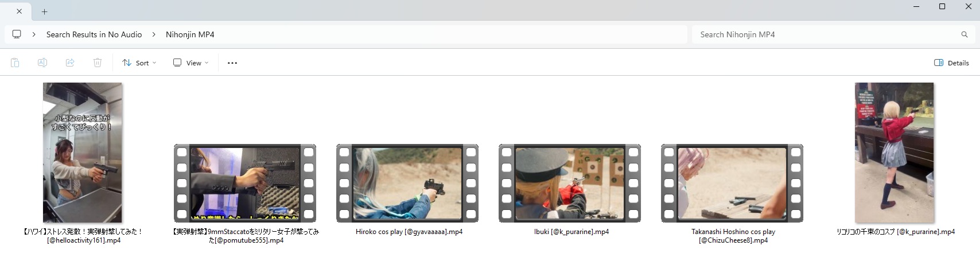The height and width of the screenshot is (261, 980).
Task: Click the share icon in toolbar
Action: (70, 63)
